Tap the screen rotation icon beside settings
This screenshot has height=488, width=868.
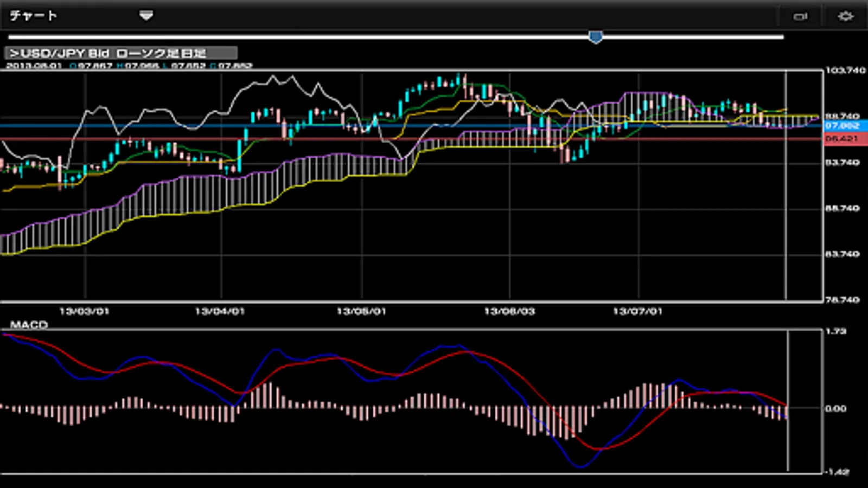(x=800, y=16)
